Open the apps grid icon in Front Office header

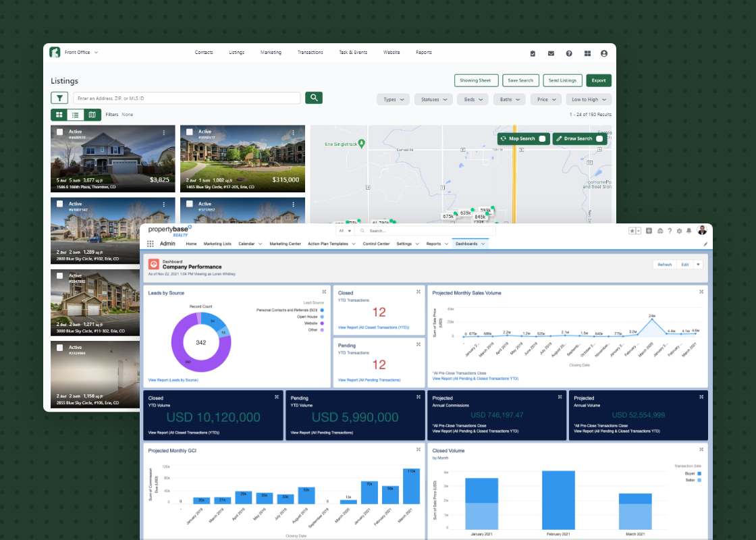tap(587, 53)
